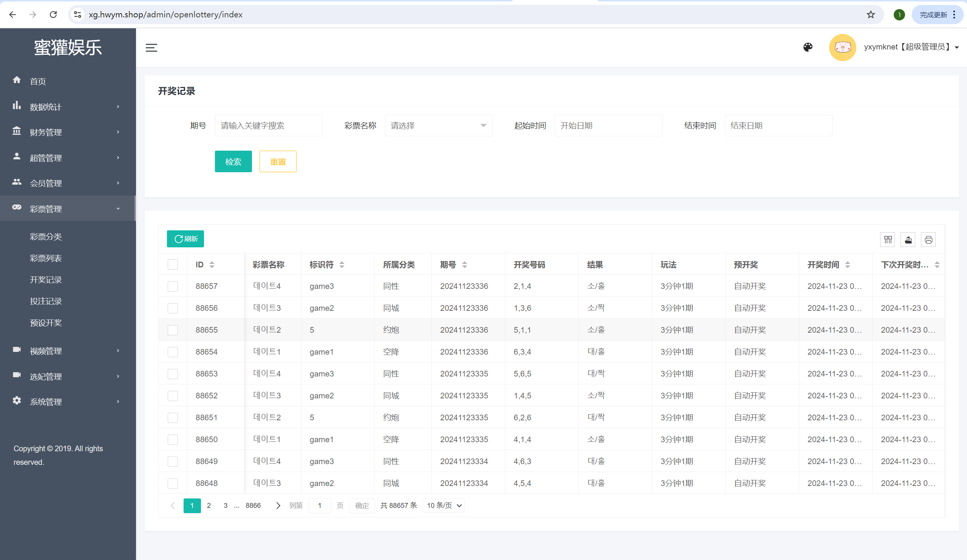Open 开奖记录 submenu item
Screen dimensions: 967x560
click(x=46, y=279)
